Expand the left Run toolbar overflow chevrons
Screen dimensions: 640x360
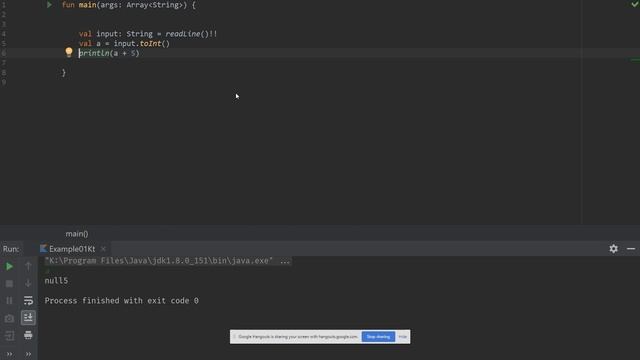[x=9, y=354]
